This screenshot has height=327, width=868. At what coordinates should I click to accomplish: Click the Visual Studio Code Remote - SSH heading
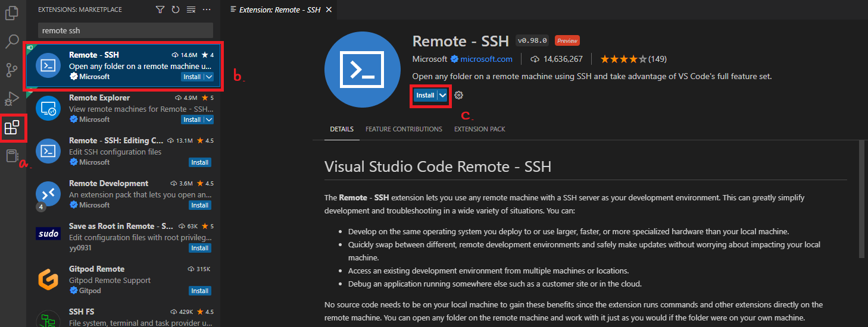(x=438, y=166)
